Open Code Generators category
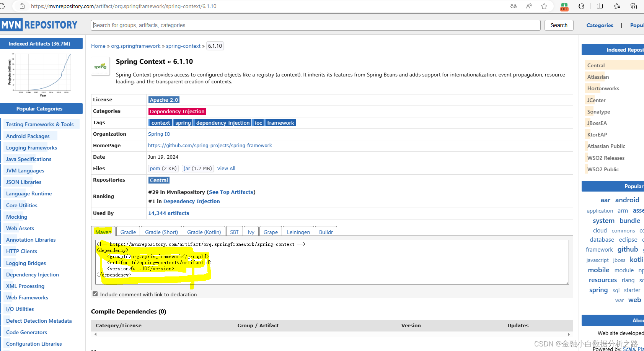Viewport: 644px width, 351px height. (26, 332)
